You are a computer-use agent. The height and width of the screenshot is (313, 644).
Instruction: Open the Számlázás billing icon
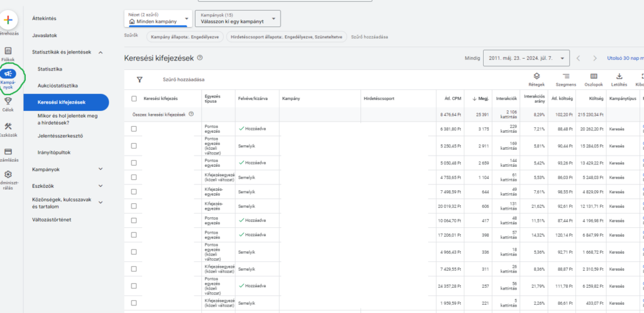point(8,152)
